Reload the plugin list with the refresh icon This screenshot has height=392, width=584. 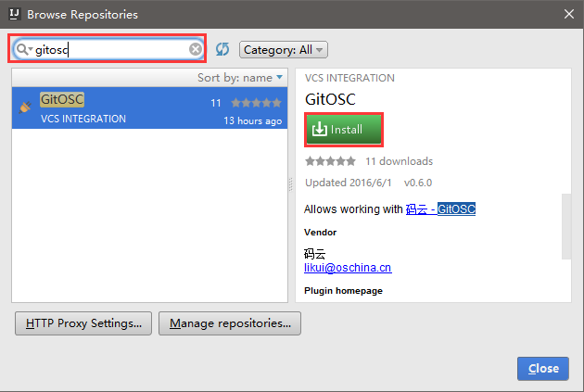coord(222,49)
